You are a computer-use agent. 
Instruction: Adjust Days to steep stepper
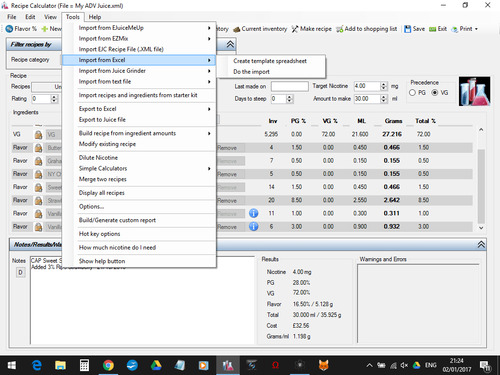[289, 99]
